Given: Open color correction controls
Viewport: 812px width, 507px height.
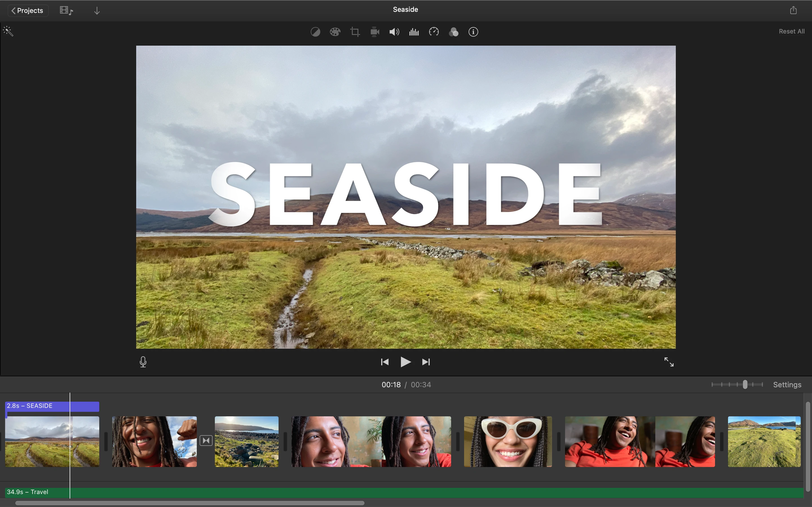Looking at the screenshot, I should (335, 32).
